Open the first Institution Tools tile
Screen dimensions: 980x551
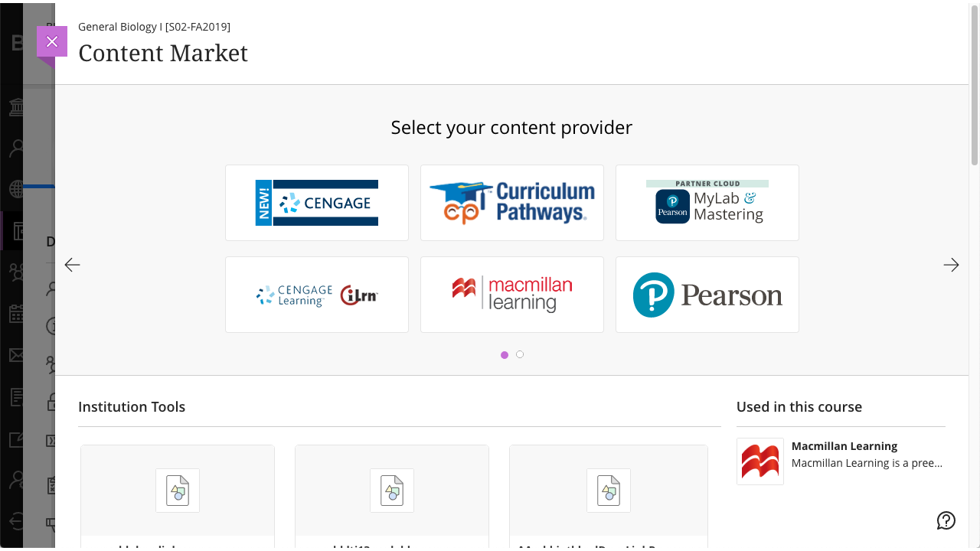(178, 491)
